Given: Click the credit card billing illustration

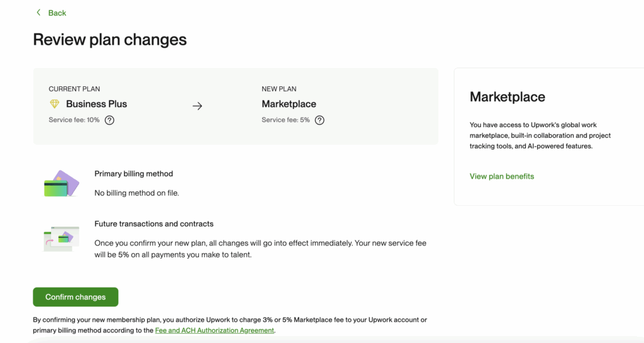Looking at the screenshot, I should coord(62,183).
